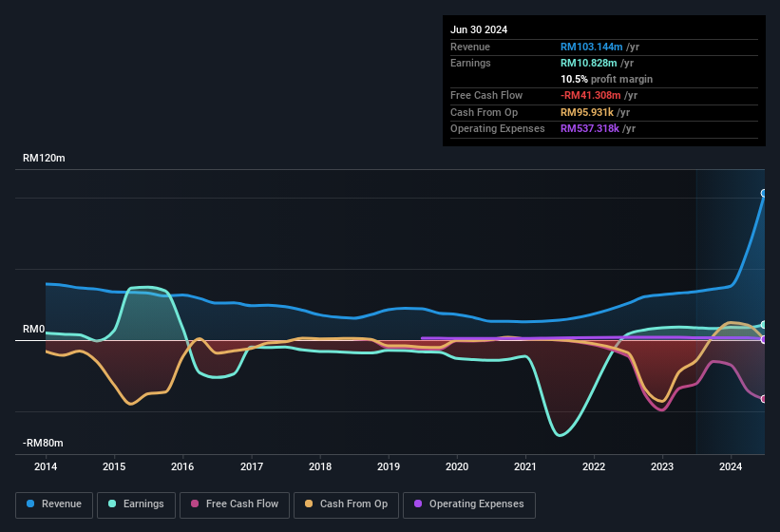The height and width of the screenshot is (532, 780).
Task: Click the Earnings endpoint marker on the teal line
Action: coord(764,325)
